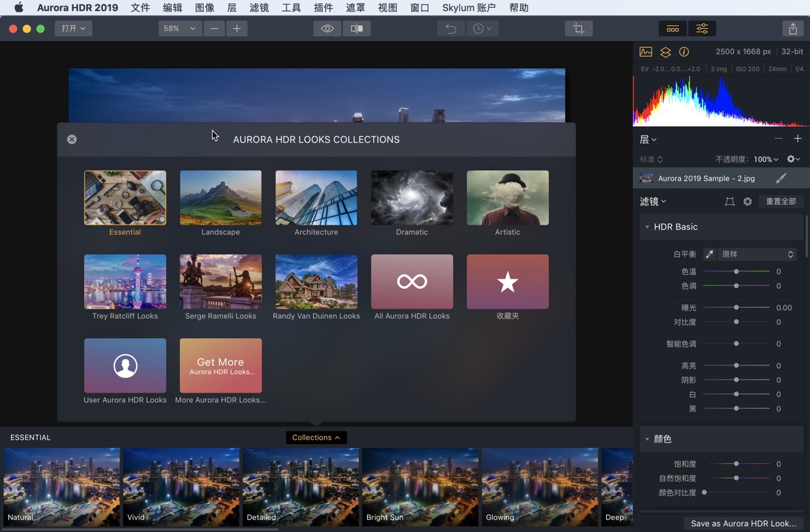Select the Landscape collection thumbnail
This screenshot has width=810, height=532.
221,197
